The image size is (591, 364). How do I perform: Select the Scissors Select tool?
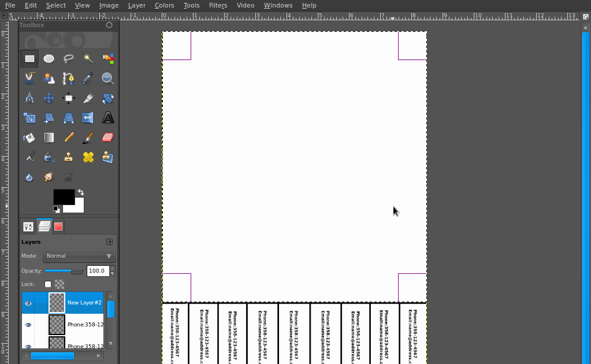[x=29, y=79]
